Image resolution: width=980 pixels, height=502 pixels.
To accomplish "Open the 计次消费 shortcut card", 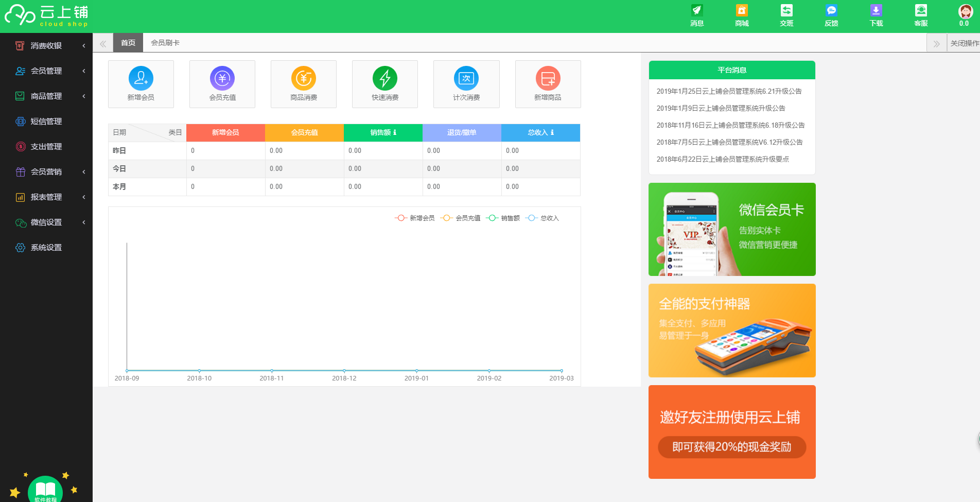I will [x=466, y=84].
